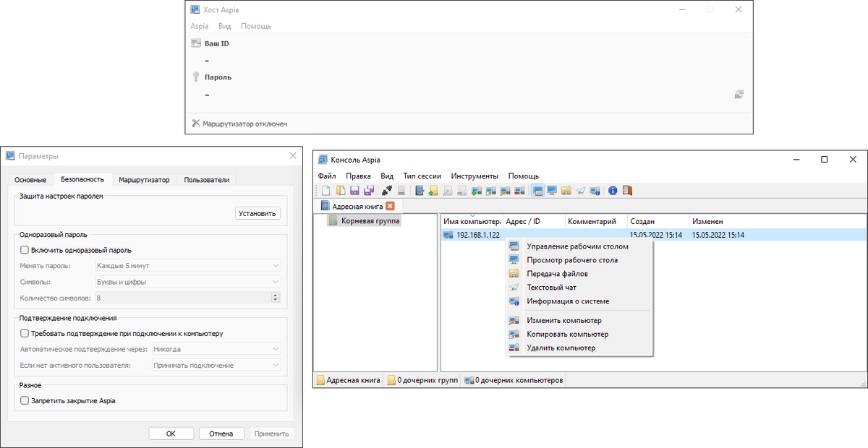Choose Удалить компьютер from context menu
The height and width of the screenshot is (448, 868).
[579, 348]
